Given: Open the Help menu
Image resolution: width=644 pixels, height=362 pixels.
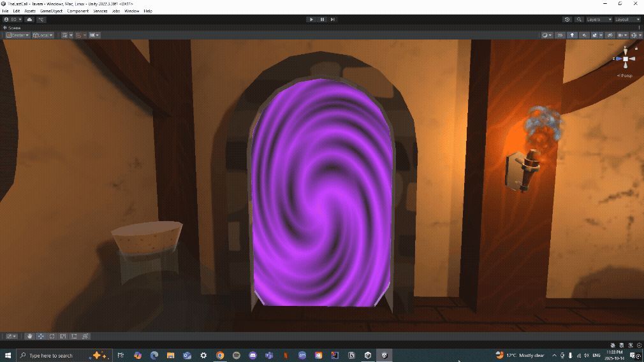Looking at the screenshot, I should click(x=148, y=11).
